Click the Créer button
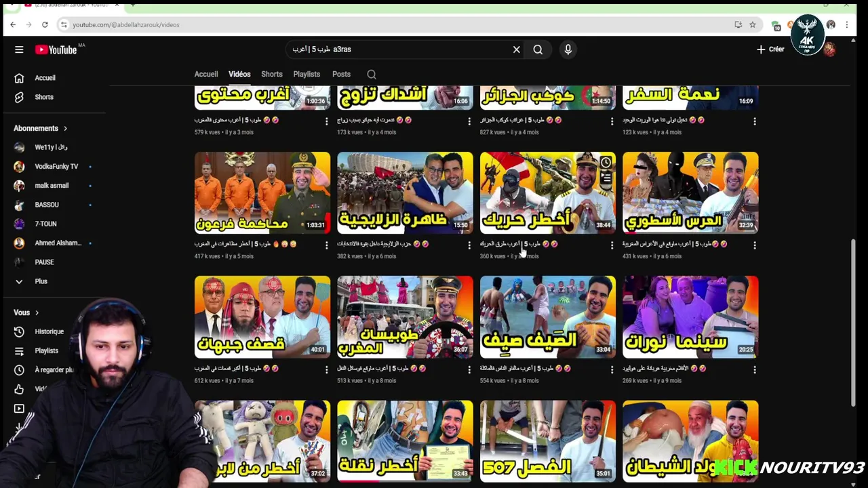868x488 pixels. [x=770, y=49]
